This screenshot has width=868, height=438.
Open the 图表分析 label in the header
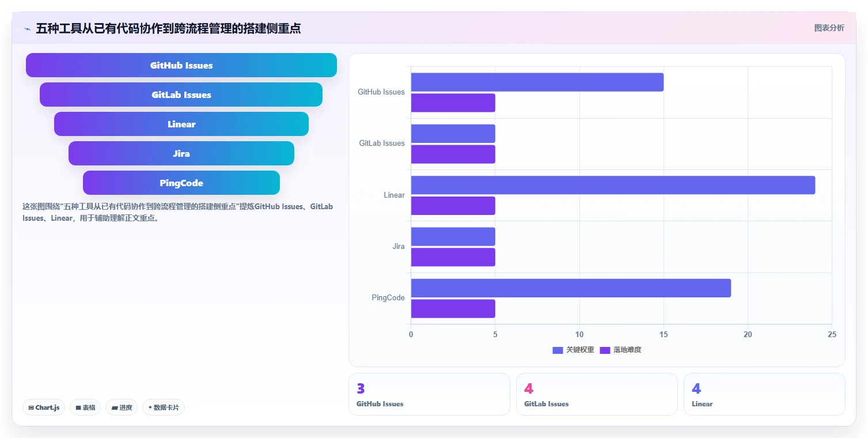tap(829, 28)
